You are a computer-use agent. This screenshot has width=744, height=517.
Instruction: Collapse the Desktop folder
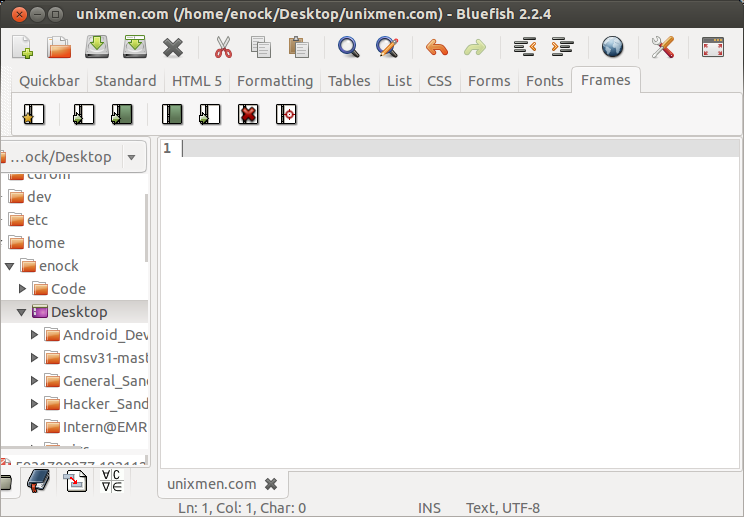pyautogui.click(x=21, y=312)
